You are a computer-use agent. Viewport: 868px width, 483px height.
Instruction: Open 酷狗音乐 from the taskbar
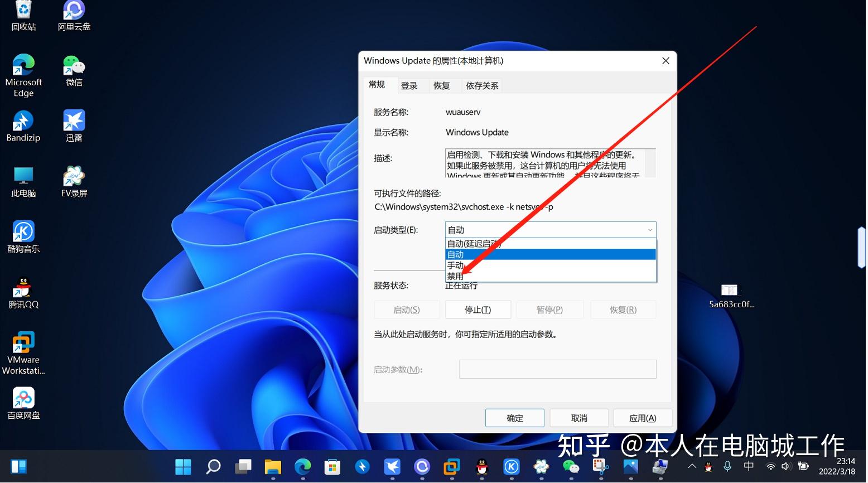(x=512, y=466)
